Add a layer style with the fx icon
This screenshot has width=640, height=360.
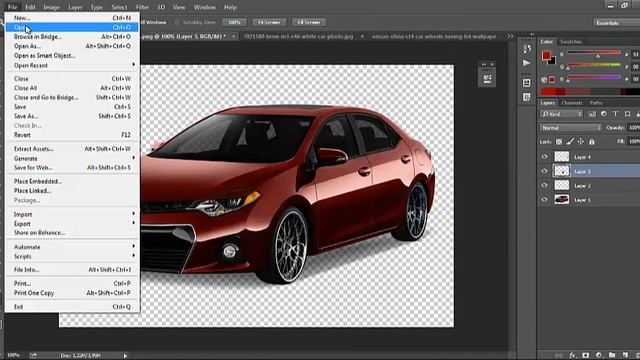572,356
